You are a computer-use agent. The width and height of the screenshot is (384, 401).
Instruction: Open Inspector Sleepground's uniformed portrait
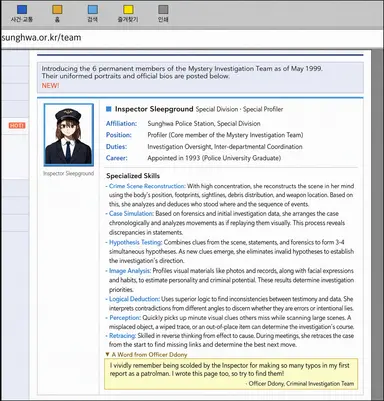69,135
